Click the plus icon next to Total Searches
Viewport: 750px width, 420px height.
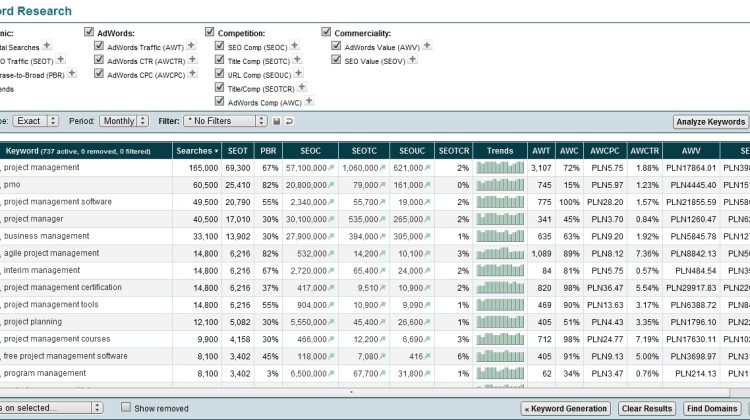46,45
